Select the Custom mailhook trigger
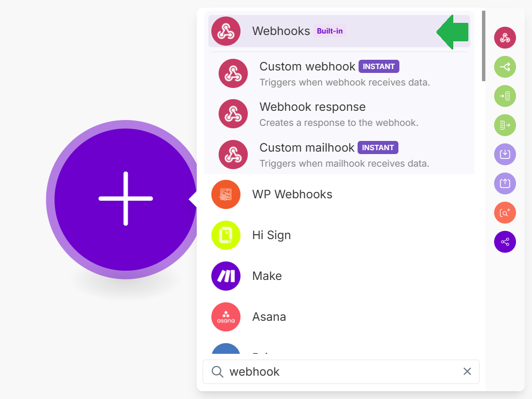The height and width of the screenshot is (399, 532). tap(339, 155)
